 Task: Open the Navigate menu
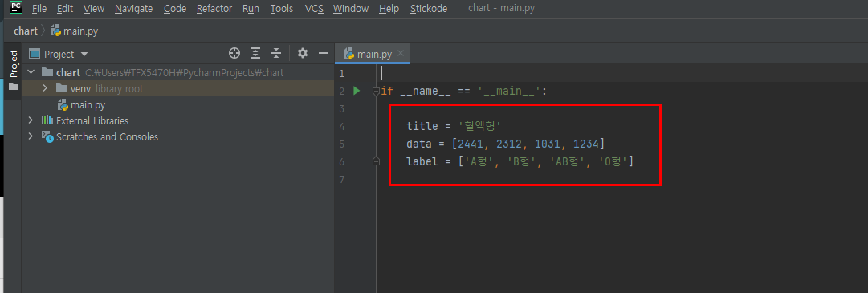(x=134, y=9)
